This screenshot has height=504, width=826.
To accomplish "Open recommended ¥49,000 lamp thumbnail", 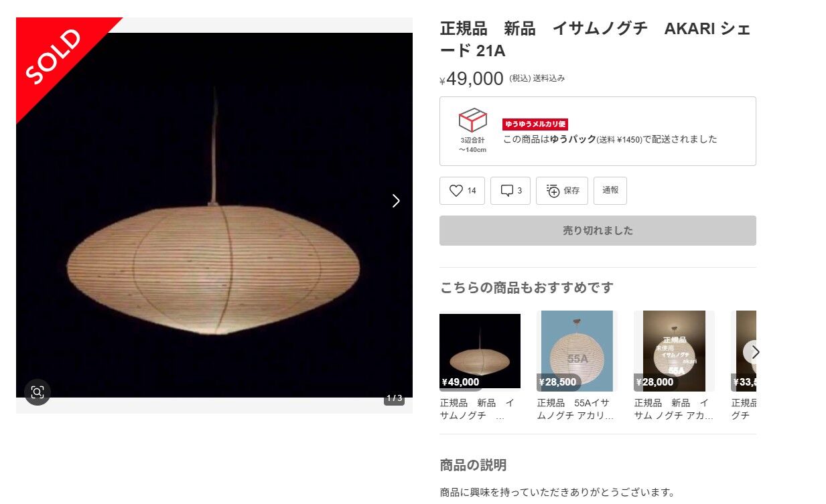I will [480, 351].
